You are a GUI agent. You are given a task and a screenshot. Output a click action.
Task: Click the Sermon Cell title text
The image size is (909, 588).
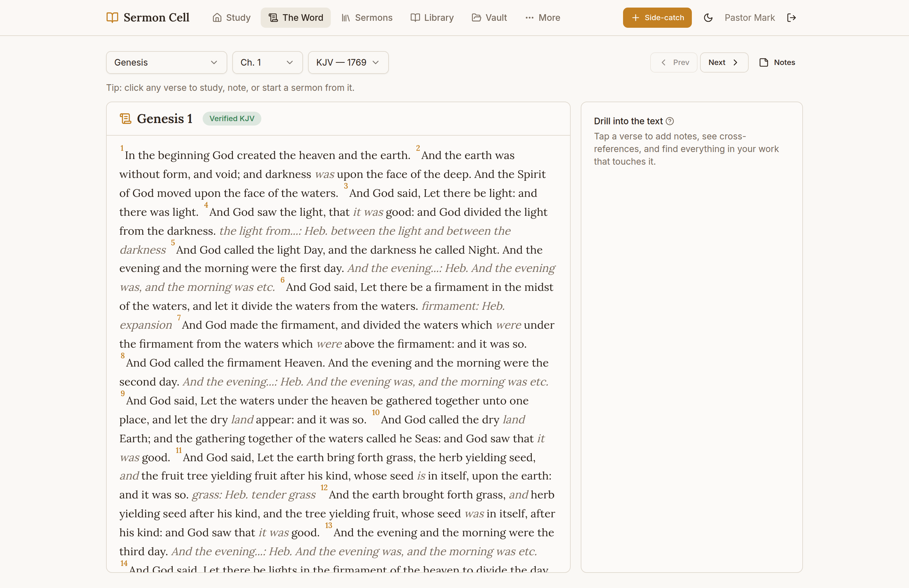coord(157,18)
